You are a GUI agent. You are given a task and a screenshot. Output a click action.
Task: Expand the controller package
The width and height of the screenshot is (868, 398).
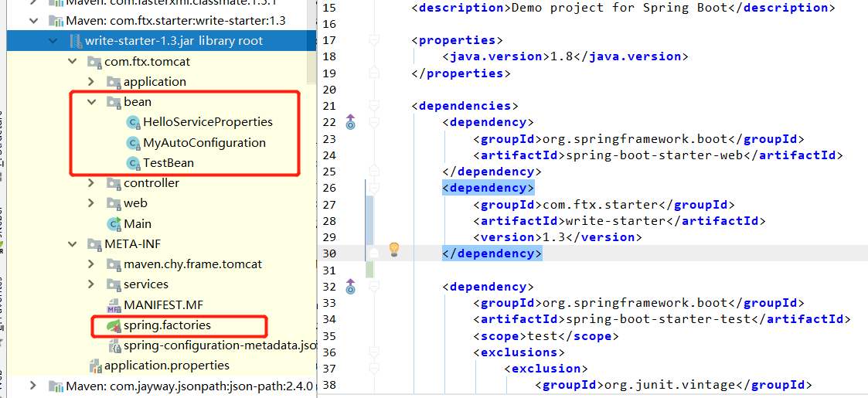(x=92, y=183)
